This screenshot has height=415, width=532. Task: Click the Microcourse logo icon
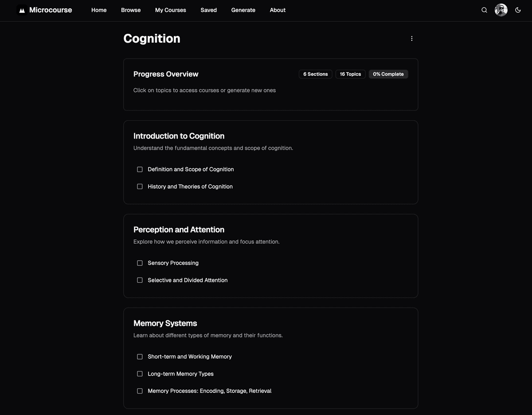click(22, 10)
